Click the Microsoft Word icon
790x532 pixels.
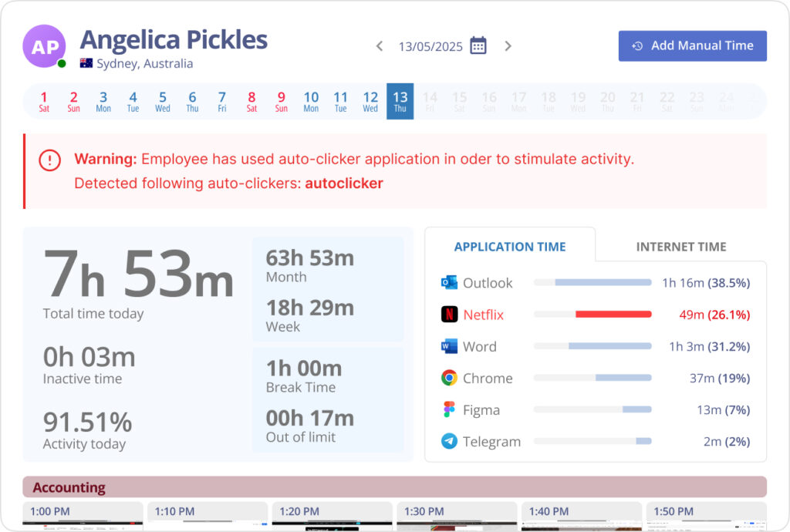[x=450, y=346]
